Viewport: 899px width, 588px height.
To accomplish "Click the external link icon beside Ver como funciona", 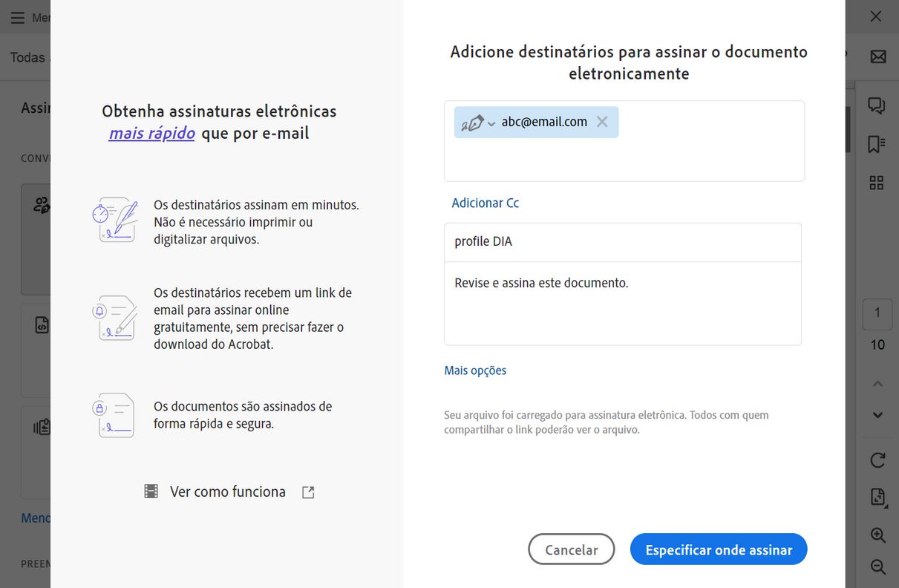I will click(x=308, y=492).
